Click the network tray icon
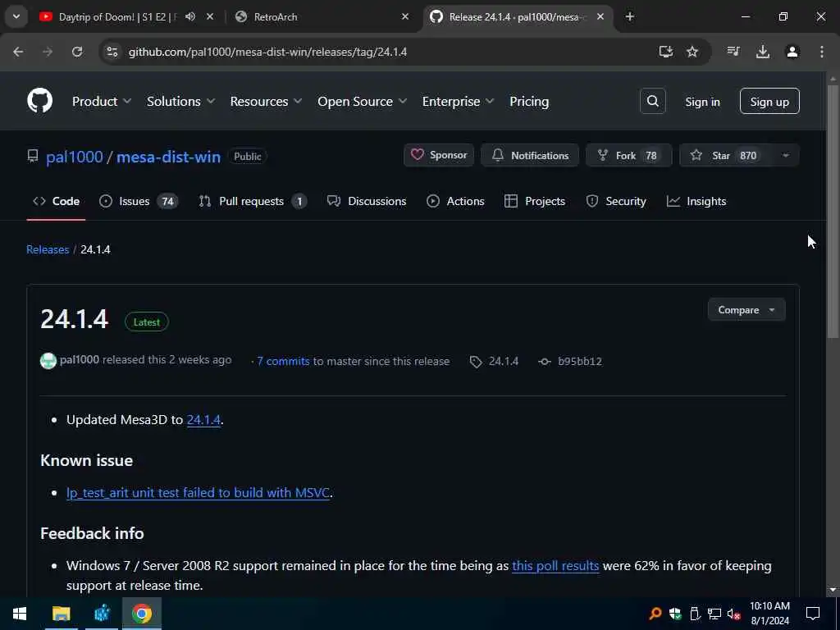Viewport: 840px width, 630px height. (714, 614)
